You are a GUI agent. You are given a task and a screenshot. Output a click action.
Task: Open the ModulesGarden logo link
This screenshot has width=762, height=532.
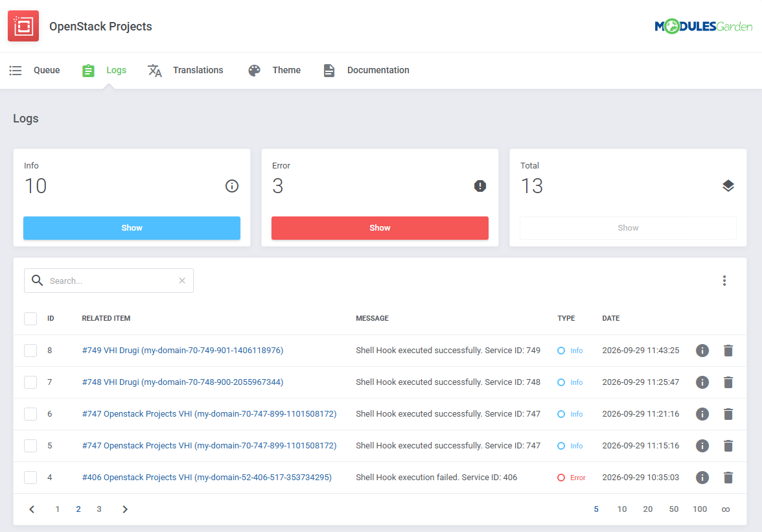tap(703, 26)
